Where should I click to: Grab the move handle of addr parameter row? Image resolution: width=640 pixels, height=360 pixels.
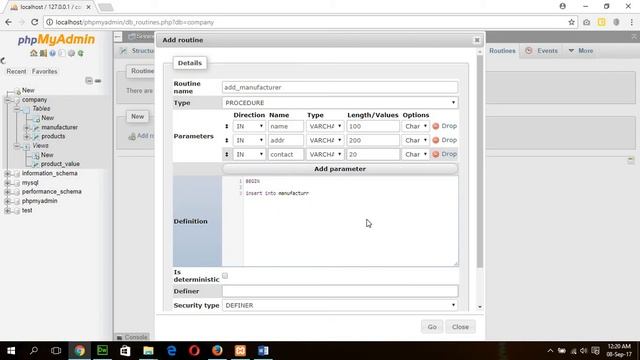227,140
